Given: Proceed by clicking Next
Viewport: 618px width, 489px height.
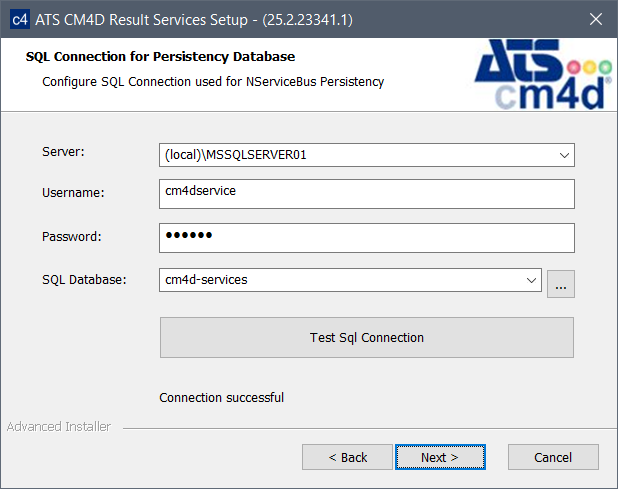Looking at the screenshot, I should (x=440, y=457).
